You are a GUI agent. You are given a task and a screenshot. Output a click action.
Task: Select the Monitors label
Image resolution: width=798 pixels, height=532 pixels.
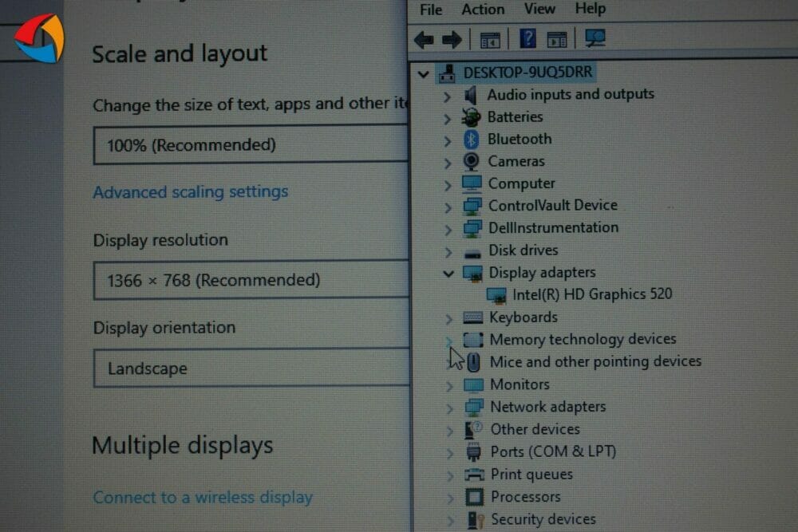coord(519,384)
